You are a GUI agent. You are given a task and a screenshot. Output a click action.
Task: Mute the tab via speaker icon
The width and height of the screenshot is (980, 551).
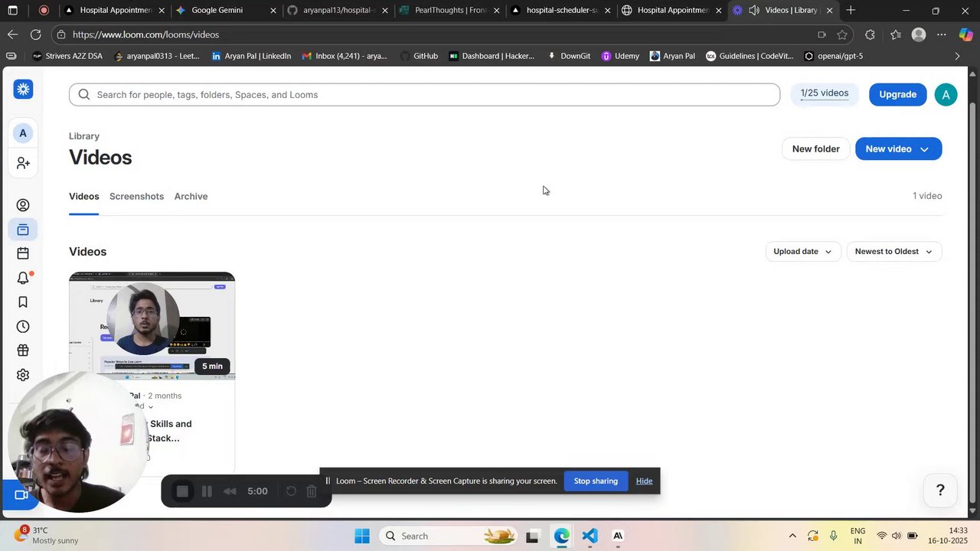tap(753, 11)
